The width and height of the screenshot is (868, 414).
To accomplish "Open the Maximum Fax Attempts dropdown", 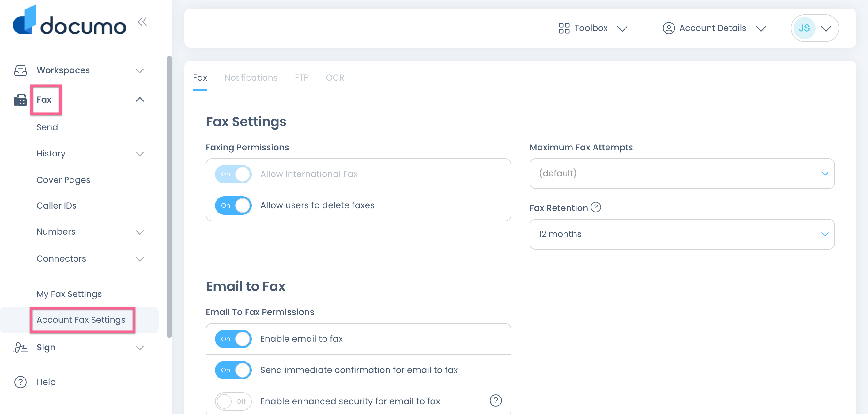I will tap(682, 174).
